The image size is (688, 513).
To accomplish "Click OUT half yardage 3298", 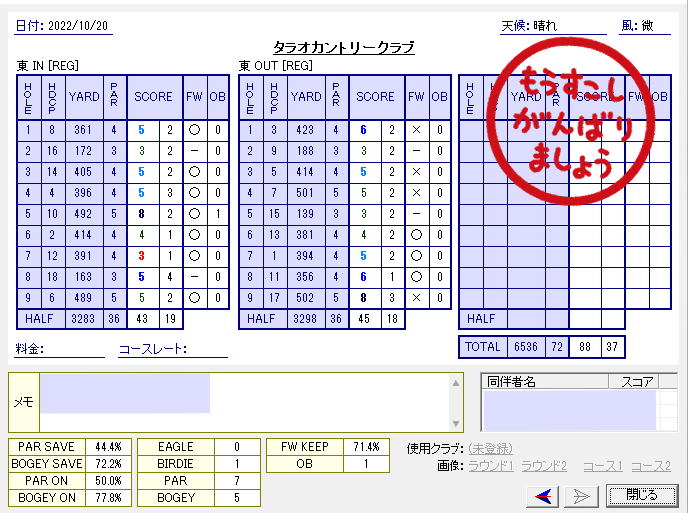I will pyautogui.click(x=305, y=319).
